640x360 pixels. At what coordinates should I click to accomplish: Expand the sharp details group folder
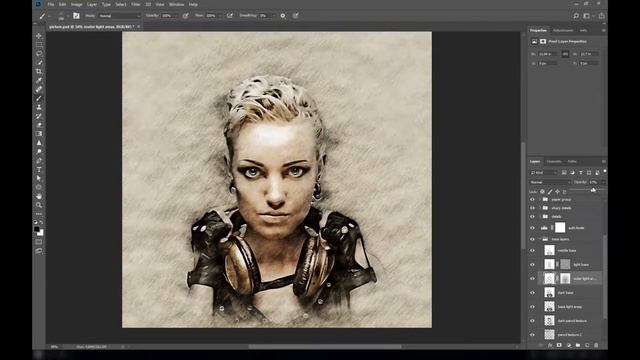tap(540, 208)
